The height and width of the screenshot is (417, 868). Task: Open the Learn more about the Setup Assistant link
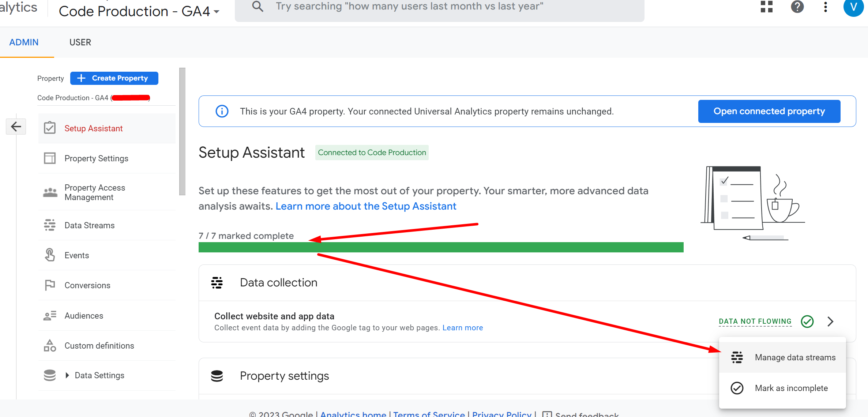click(x=366, y=206)
